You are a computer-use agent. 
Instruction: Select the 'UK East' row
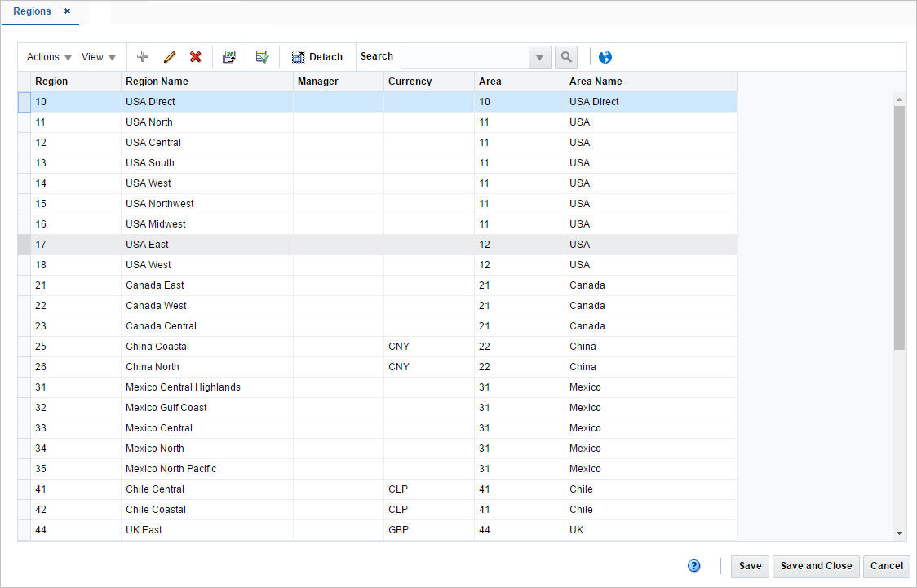pyautogui.click(x=377, y=530)
